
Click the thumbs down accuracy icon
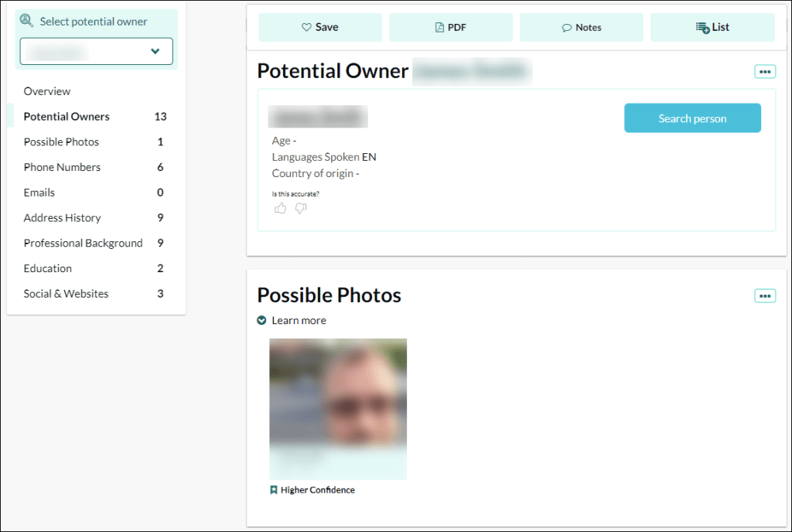point(301,208)
